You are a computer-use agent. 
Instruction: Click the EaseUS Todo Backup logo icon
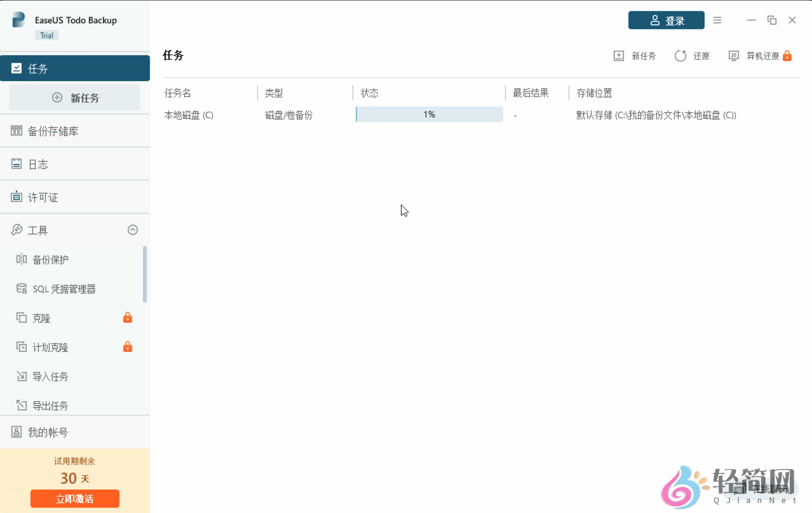point(18,19)
